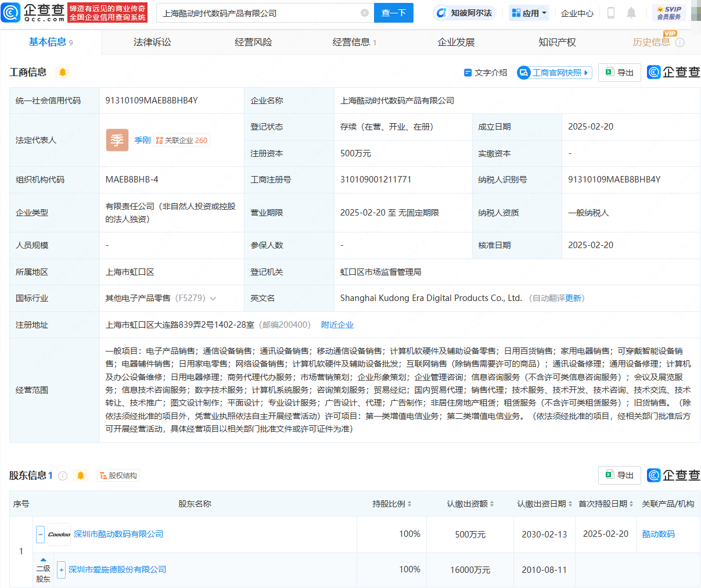Click the 查一下 search button
The image size is (701, 588).
coord(394,13)
